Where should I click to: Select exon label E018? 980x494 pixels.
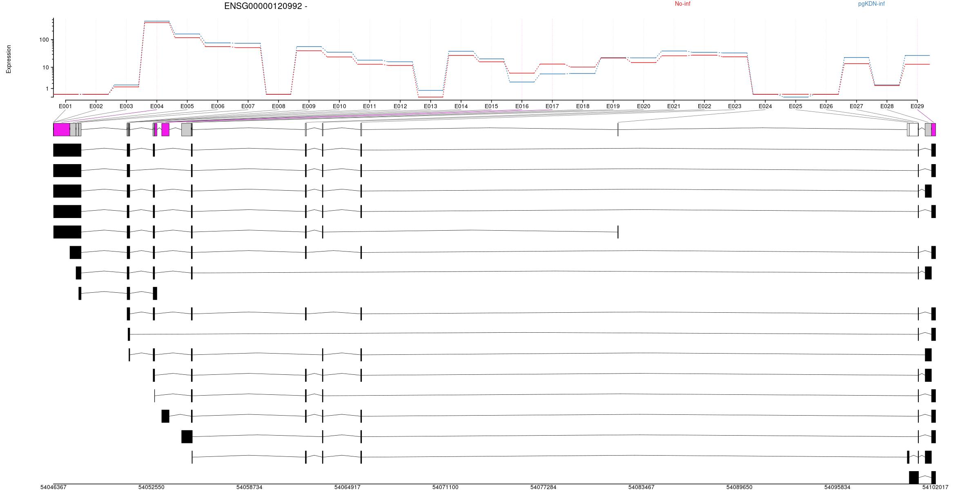(583, 106)
